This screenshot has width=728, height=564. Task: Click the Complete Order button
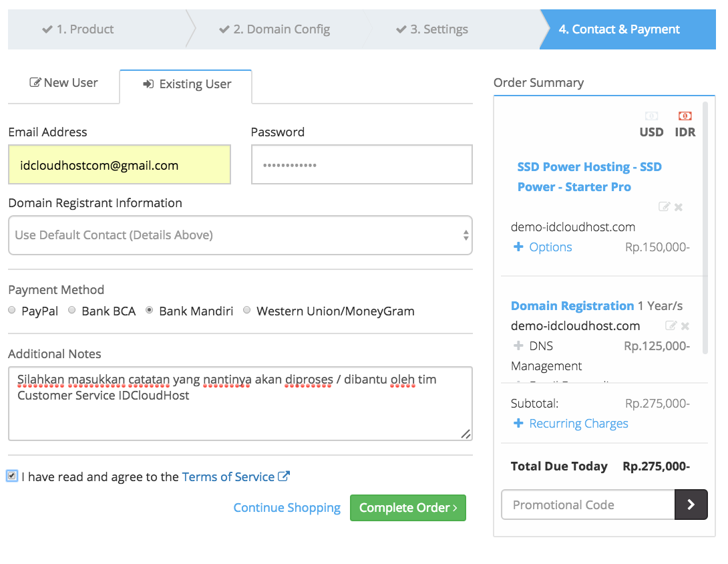(x=407, y=508)
